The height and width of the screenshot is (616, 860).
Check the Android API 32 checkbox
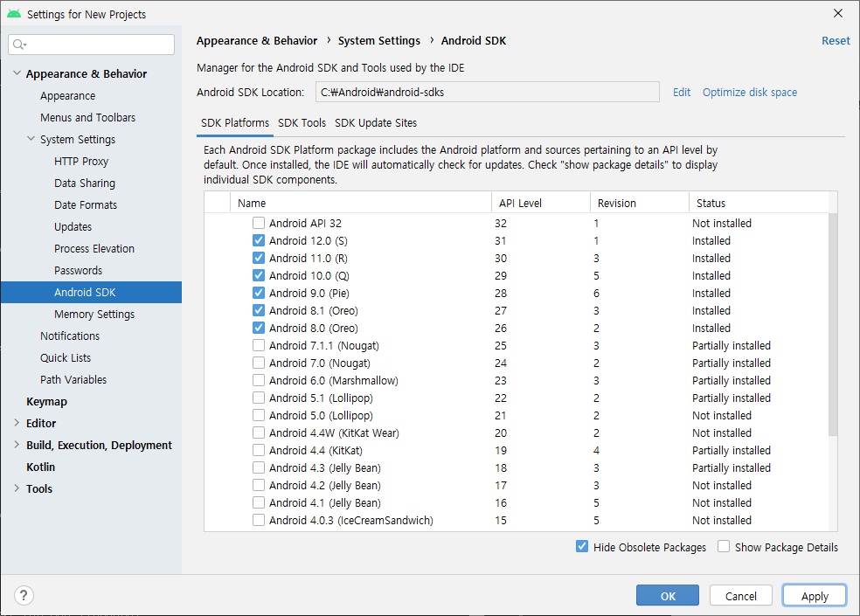pos(259,224)
